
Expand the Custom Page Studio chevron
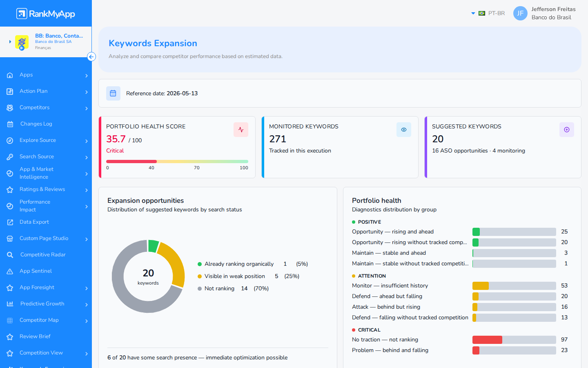[87, 239]
